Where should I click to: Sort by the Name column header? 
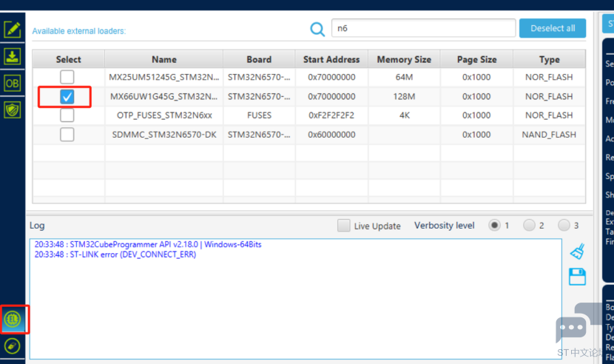(x=164, y=59)
